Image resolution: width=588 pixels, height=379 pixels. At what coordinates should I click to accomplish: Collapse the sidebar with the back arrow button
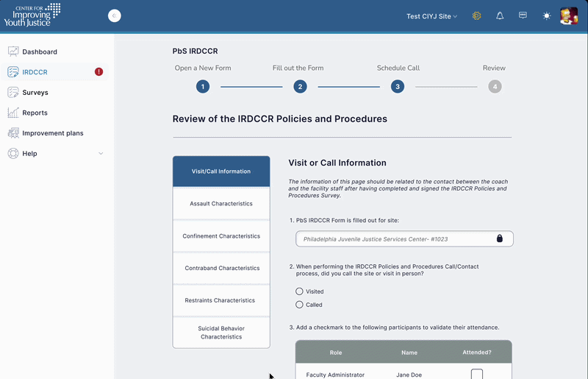[114, 15]
